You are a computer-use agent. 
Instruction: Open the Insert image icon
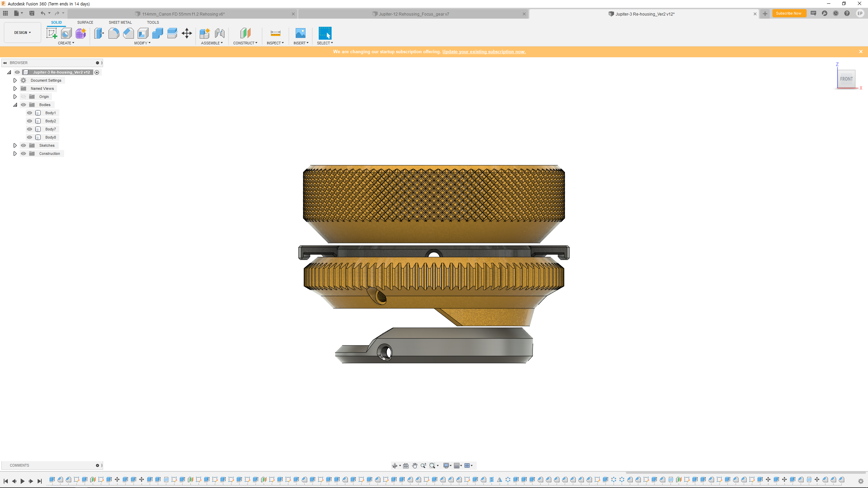tap(300, 33)
